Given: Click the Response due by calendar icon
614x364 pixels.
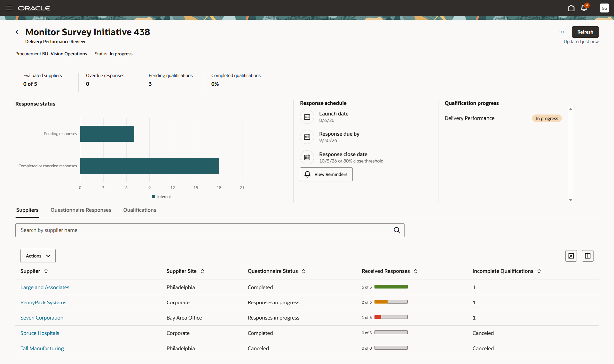Looking at the screenshot, I should (307, 137).
